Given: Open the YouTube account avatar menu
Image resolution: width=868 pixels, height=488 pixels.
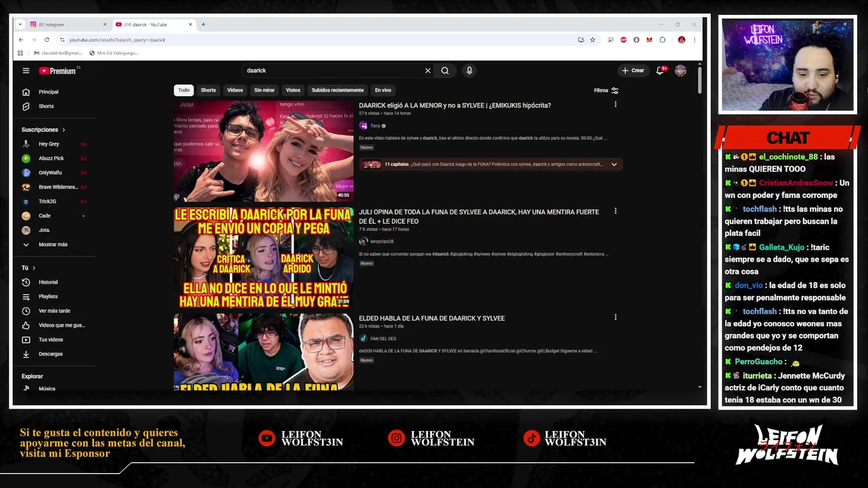Looking at the screenshot, I should pyautogui.click(x=681, y=70).
